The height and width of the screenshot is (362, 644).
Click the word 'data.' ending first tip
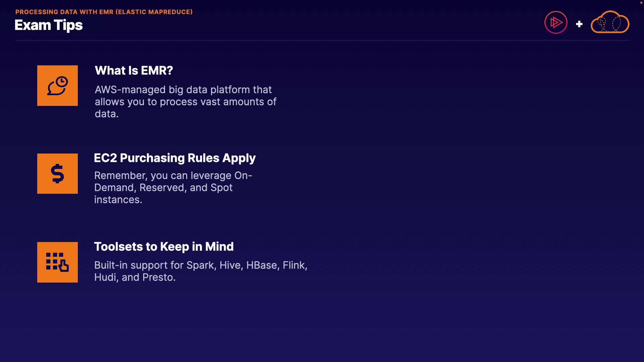tap(107, 114)
